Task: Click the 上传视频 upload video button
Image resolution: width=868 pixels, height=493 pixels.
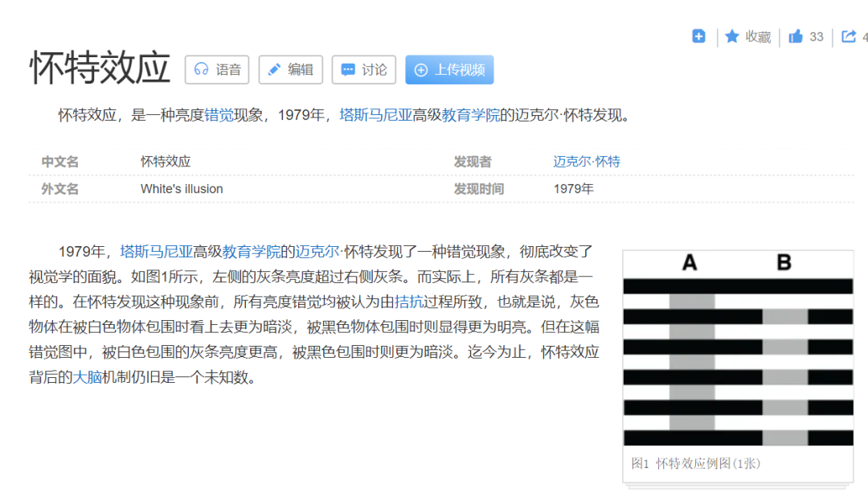Action: (x=449, y=70)
